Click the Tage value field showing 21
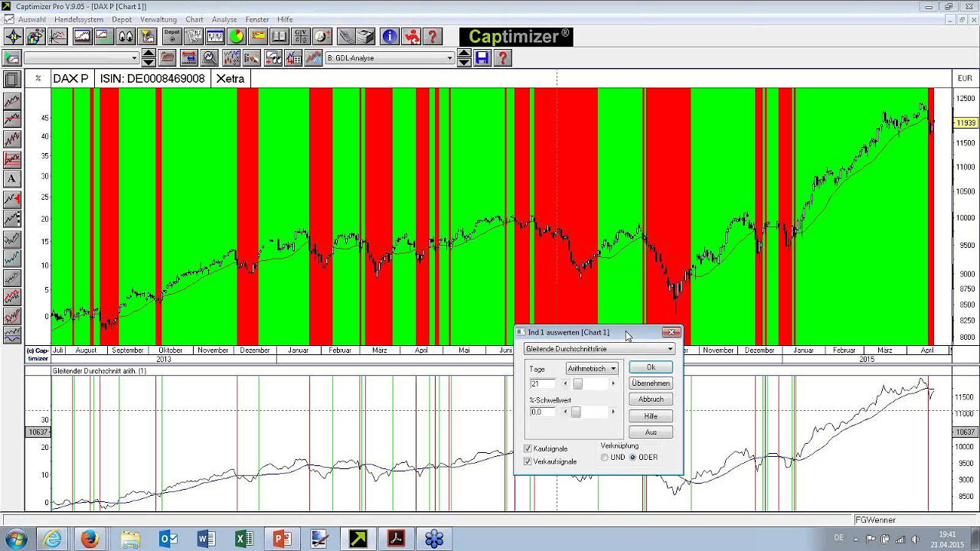The width and height of the screenshot is (980, 551). [x=544, y=383]
